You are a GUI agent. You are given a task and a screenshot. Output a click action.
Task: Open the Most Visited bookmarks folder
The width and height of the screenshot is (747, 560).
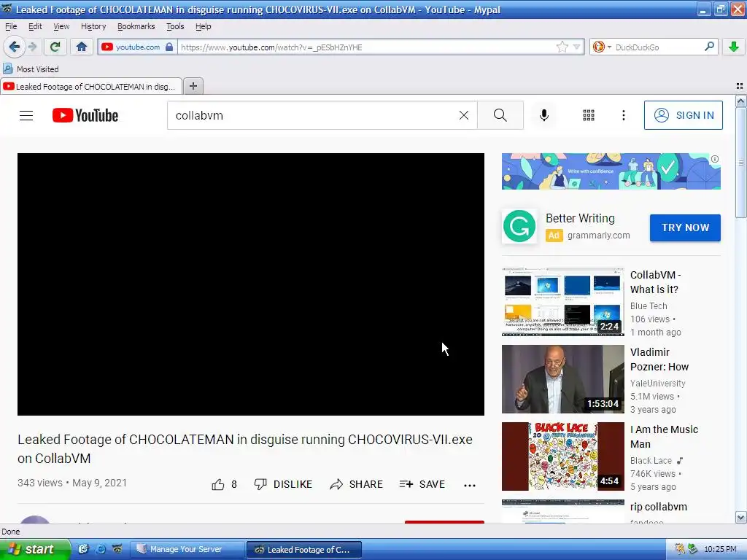pyautogui.click(x=31, y=69)
